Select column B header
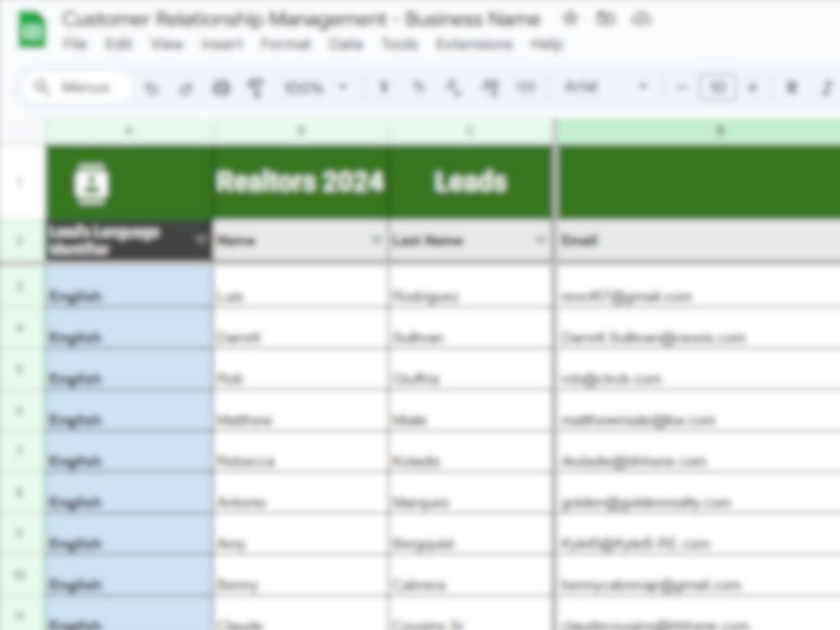 click(301, 131)
